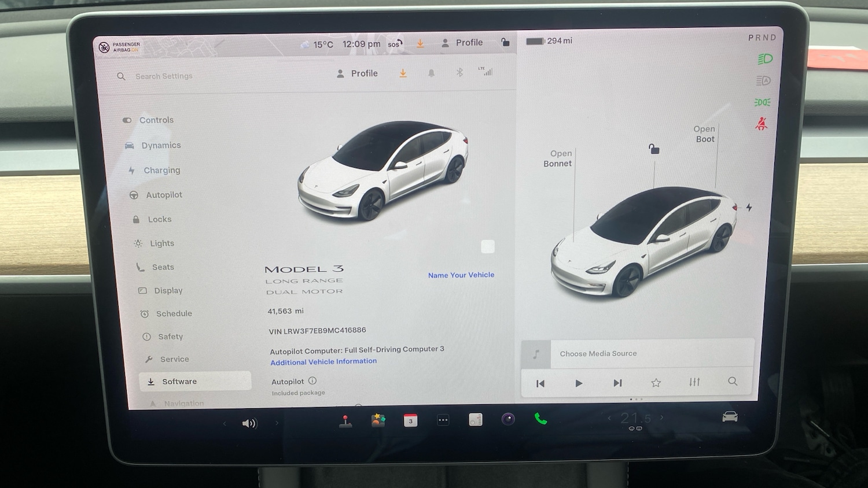Switch to the Charging settings section

tap(161, 170)
